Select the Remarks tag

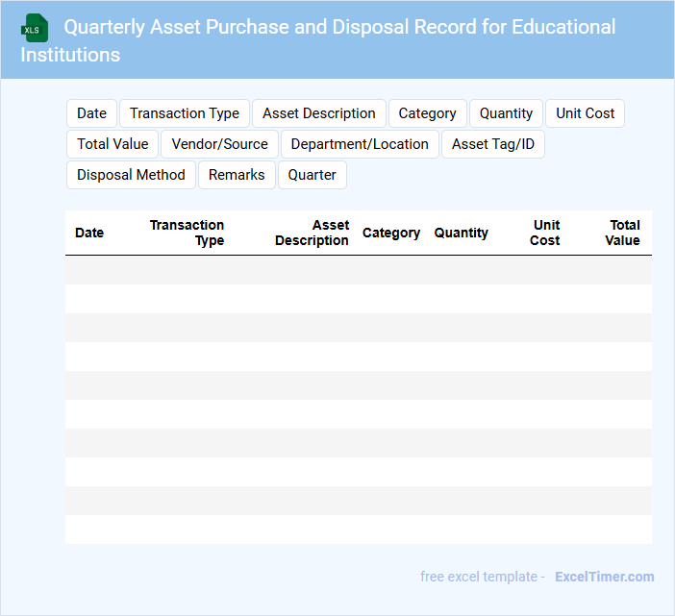(237, 175)
